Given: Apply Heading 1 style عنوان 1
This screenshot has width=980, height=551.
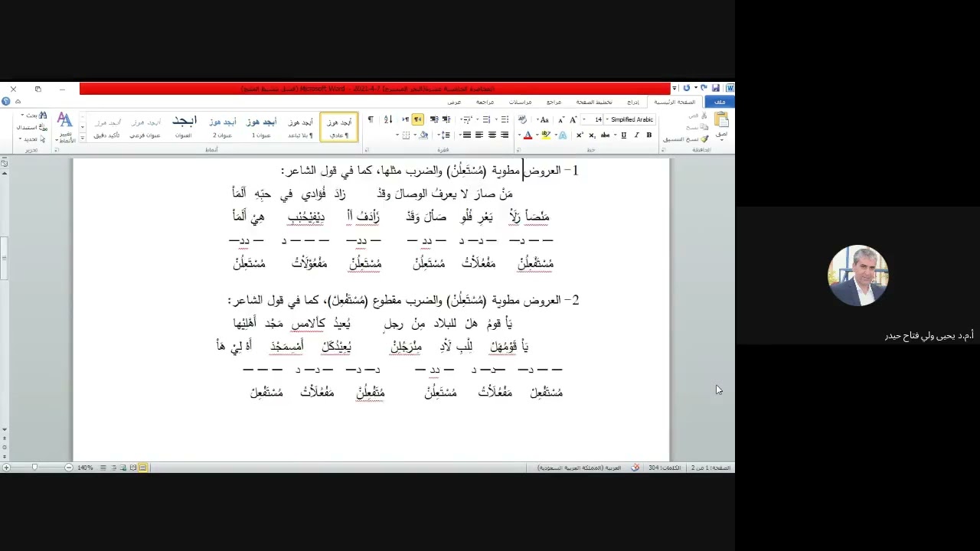Looking at the screenshot, I should pos(261,127).
